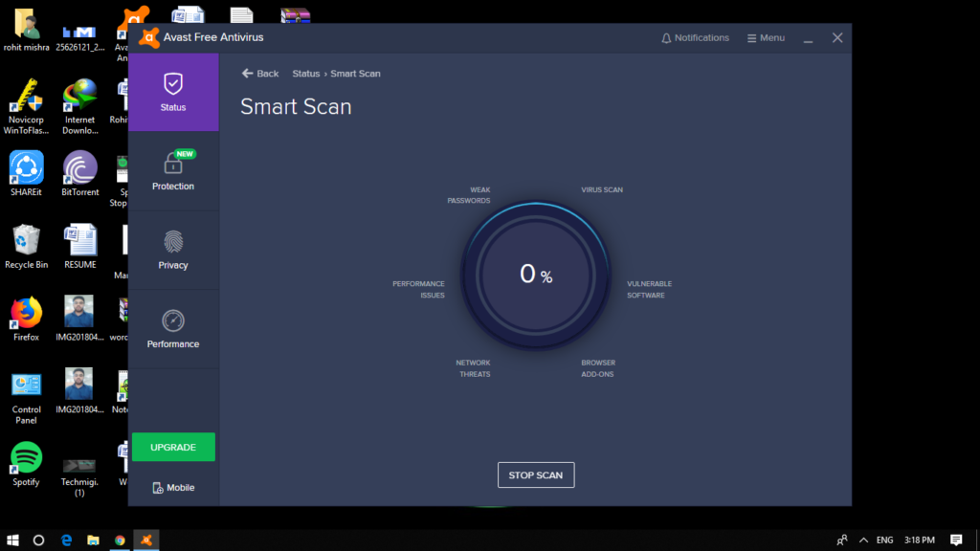Open the Mobile link in sidebar
The width and height of the screenshot is (980, 551).
click(x=173, y=487)
